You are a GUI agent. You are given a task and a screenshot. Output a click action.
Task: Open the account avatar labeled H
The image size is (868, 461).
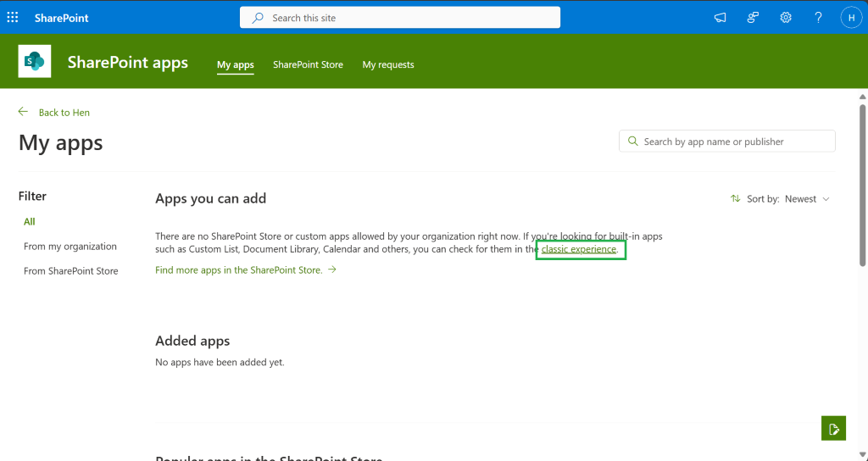click(851, 18)
